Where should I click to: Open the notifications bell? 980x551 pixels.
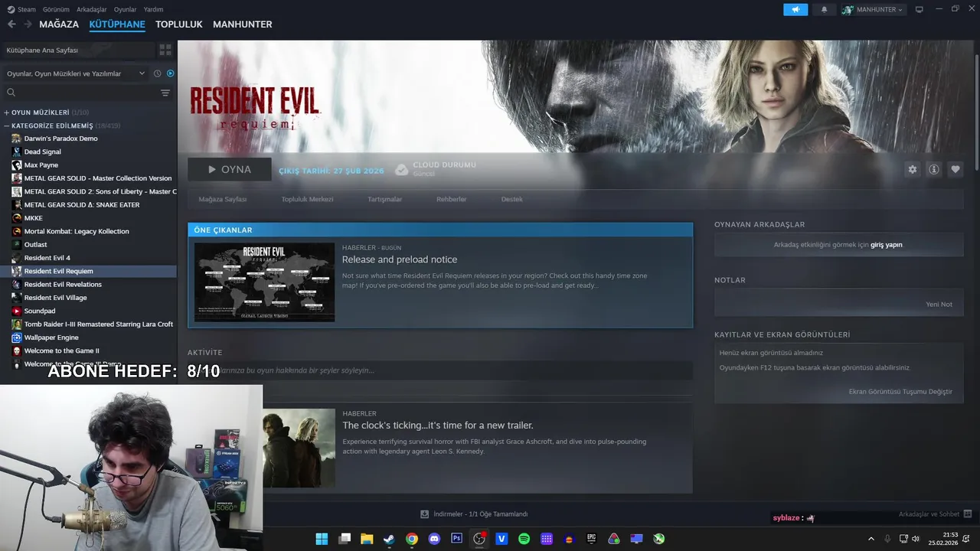click(824, 10)
